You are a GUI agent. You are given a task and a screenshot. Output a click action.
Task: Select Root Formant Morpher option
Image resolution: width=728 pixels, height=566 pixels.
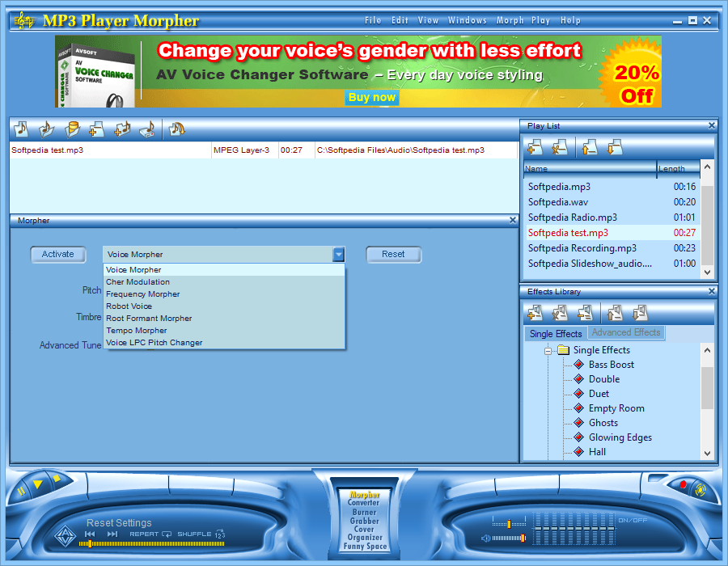tap(224, 318)
